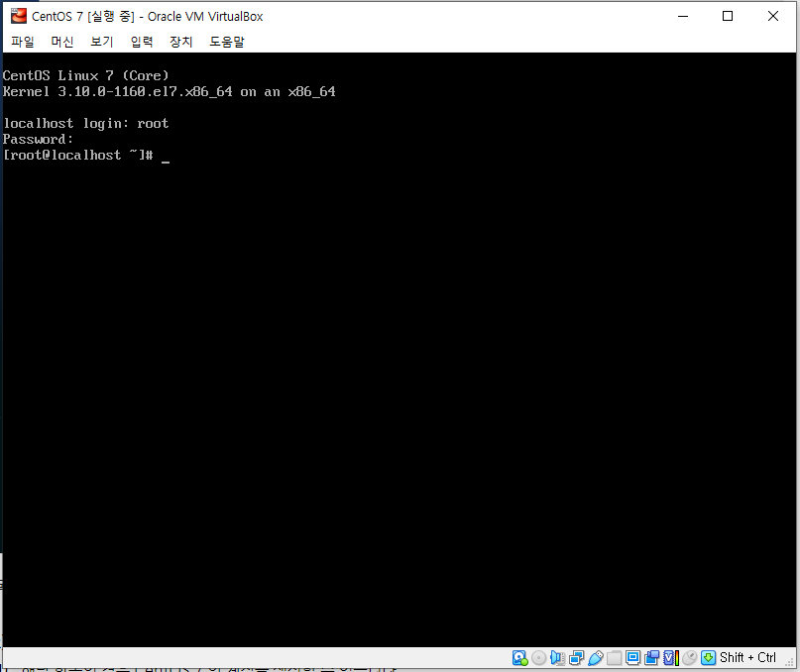Minimize the CentOS 7 VirtualBox window
This screenshot has width=800, height=672.
coord(683,16)
